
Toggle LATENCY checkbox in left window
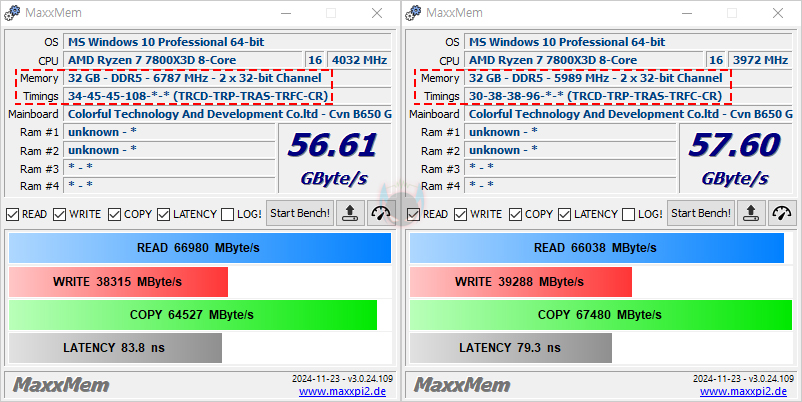163,214
